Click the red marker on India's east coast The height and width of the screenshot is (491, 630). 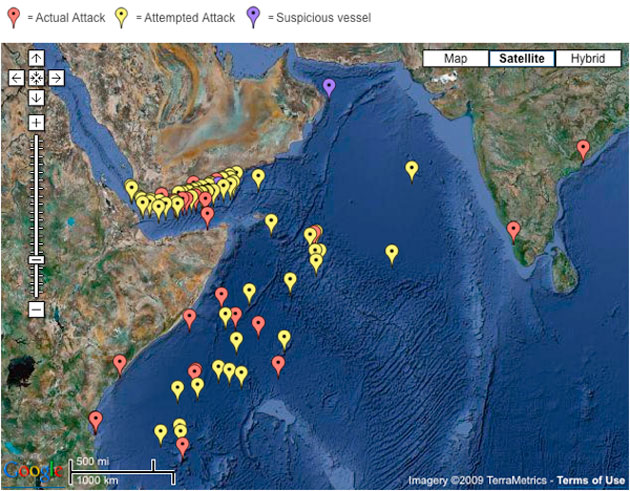[583, 150]
